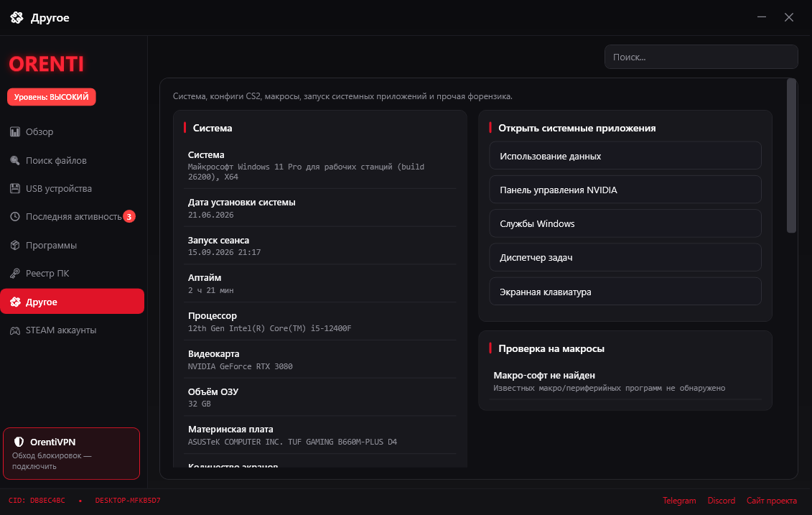The width and height of the screenshot is (812, 515).
Task: Open the Программы section
Action: point(72,245)
